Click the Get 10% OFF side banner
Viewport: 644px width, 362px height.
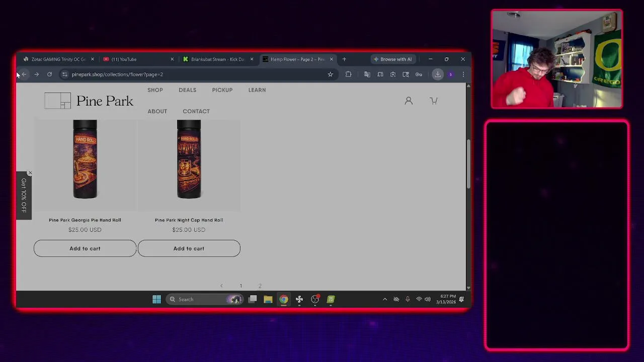pos(24,196)
